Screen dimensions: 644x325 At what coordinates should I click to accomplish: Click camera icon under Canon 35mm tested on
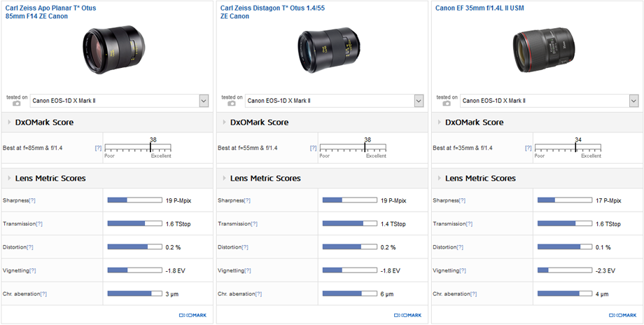click(x=447, y=104)
